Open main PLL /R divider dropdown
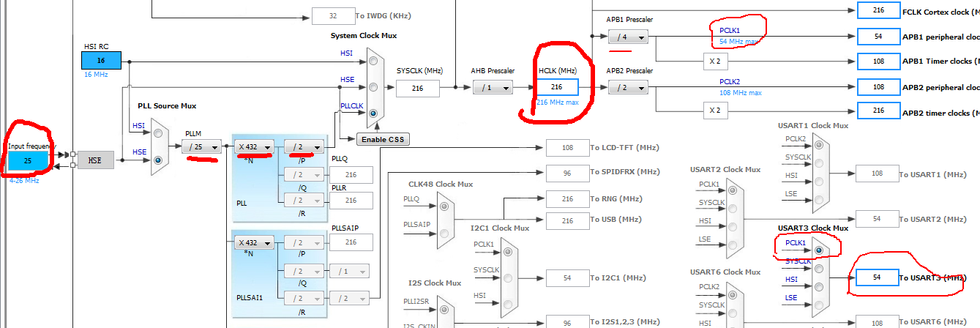Image resolution: width=980 pixels, height=328 pixels. point(304,201)
